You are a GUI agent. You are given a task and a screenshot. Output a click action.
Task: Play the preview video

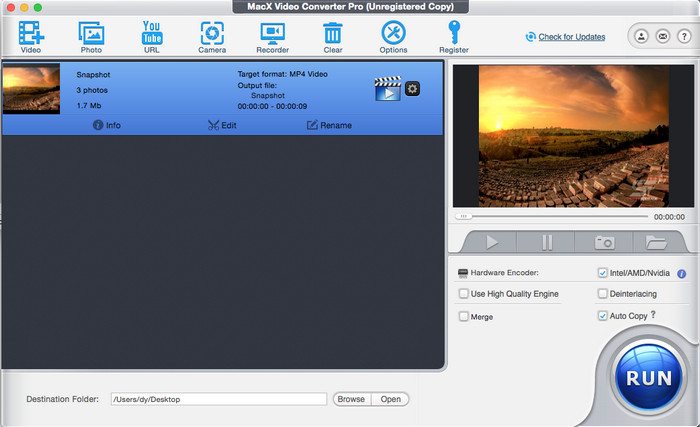click(x=492, y=243)
